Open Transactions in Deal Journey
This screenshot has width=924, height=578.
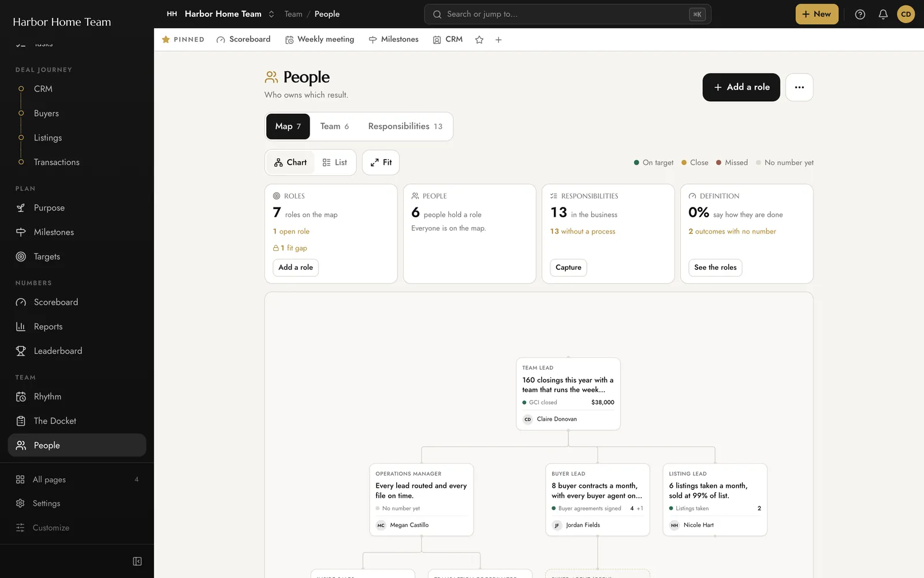(77, 162)
